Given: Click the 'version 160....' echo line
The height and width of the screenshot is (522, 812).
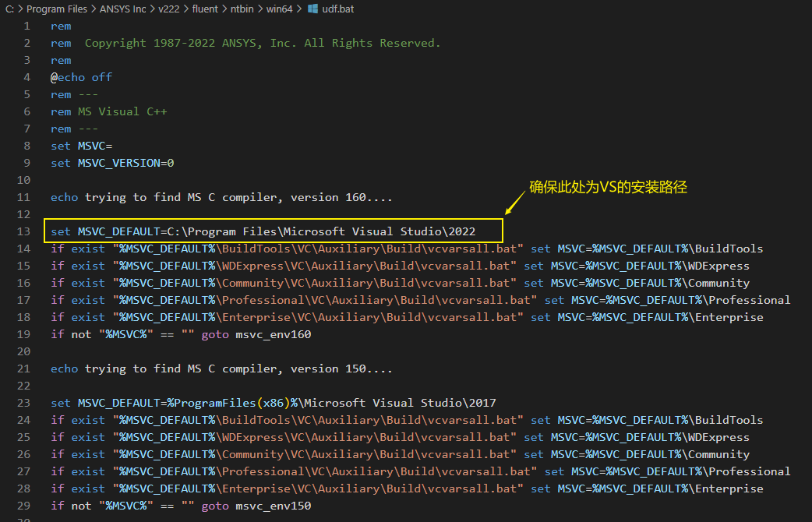Looking at the screenshot, I should tap(221, 197).
